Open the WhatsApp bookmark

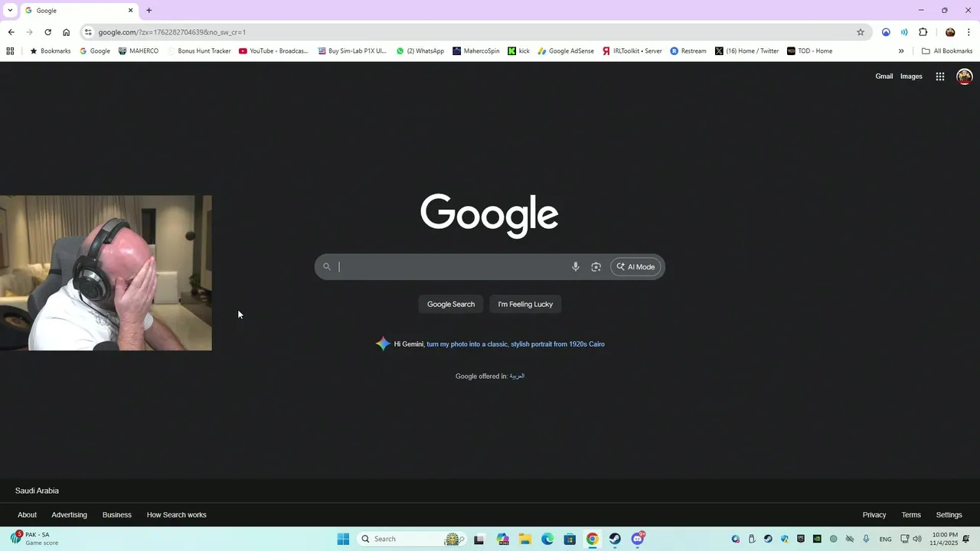(420, 51)
